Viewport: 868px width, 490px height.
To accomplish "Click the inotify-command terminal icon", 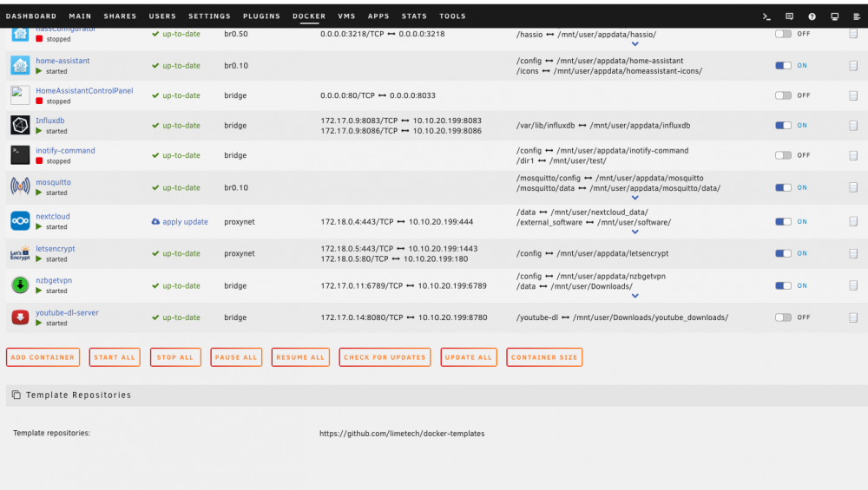I will point(20,155).
